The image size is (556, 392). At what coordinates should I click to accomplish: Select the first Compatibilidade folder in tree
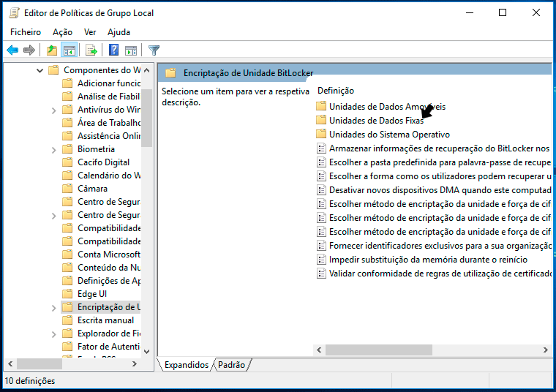pos(102,228)
